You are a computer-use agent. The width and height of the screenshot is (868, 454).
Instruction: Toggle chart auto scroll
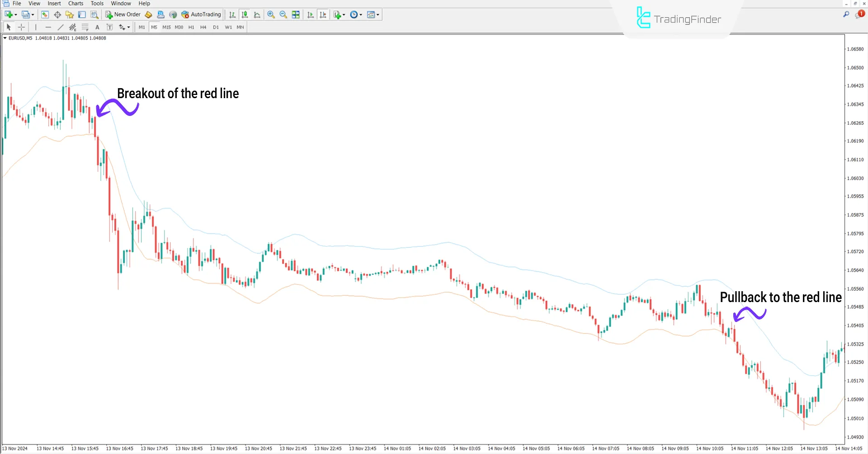(310, 14)
